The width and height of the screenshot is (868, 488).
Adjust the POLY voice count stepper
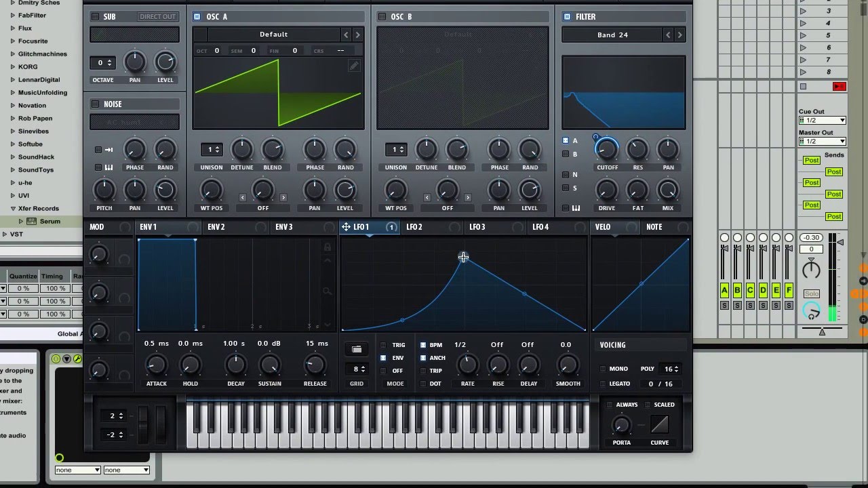pyautogui.click(x=671, y=369)
